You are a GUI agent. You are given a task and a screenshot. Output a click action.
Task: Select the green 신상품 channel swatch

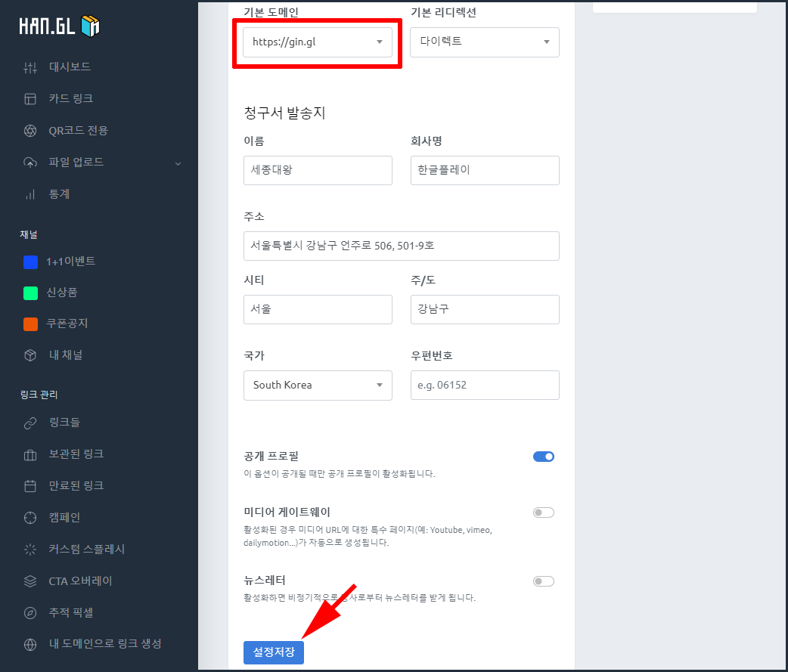31,293
